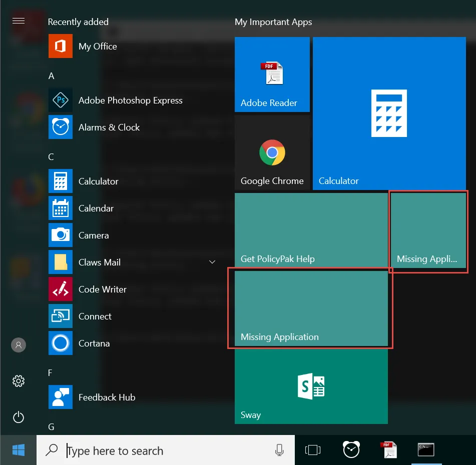Click the Adobe Reader tile

pos(272,74)
